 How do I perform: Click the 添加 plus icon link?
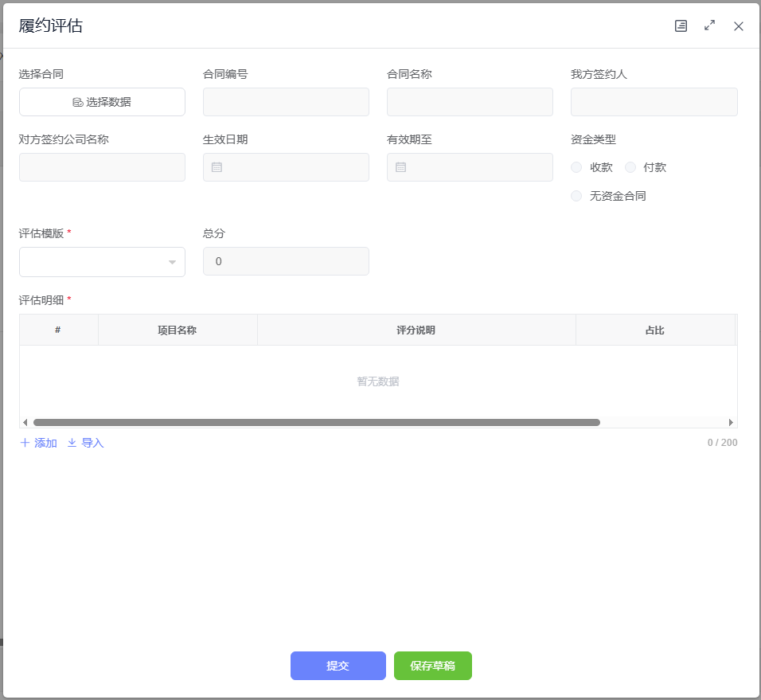click(x=38, y=443)
